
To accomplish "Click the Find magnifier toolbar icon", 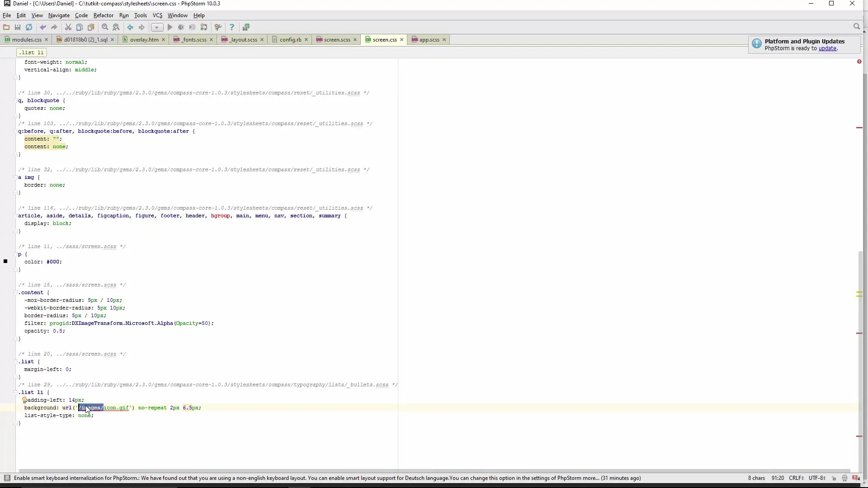I will click(x=105, y=27).
